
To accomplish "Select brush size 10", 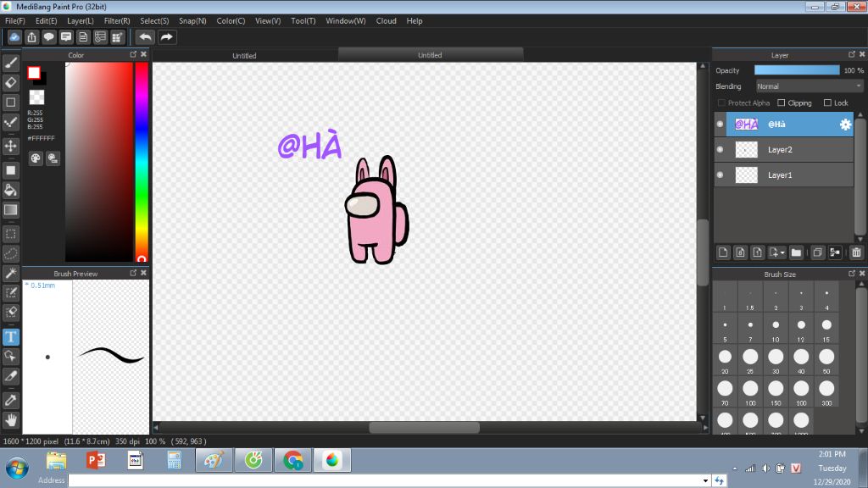I will coord(776,329).
